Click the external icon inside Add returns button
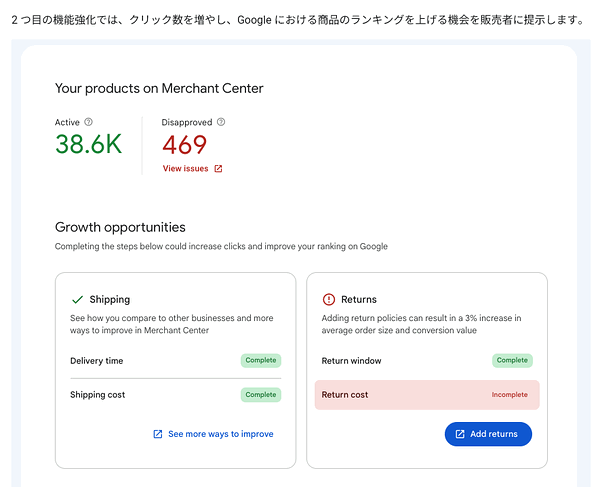Viewport: 600px width, 487px height. (460, 434)
